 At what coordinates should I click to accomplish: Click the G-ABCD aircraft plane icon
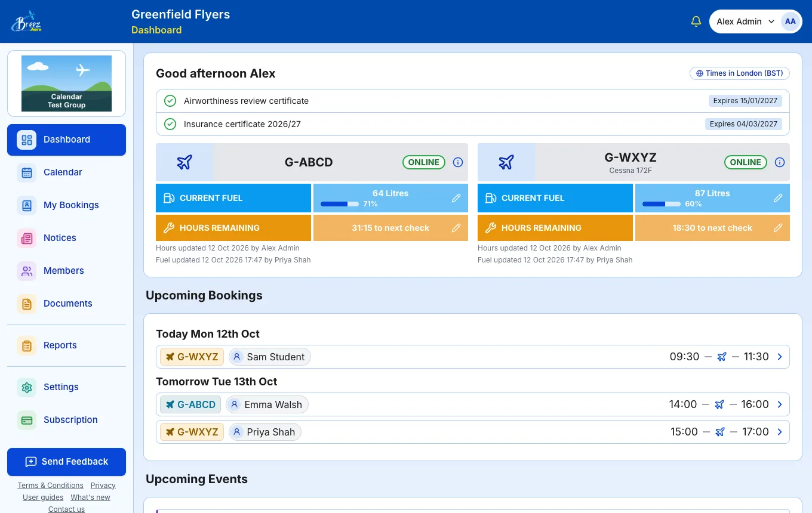(184, 162)
